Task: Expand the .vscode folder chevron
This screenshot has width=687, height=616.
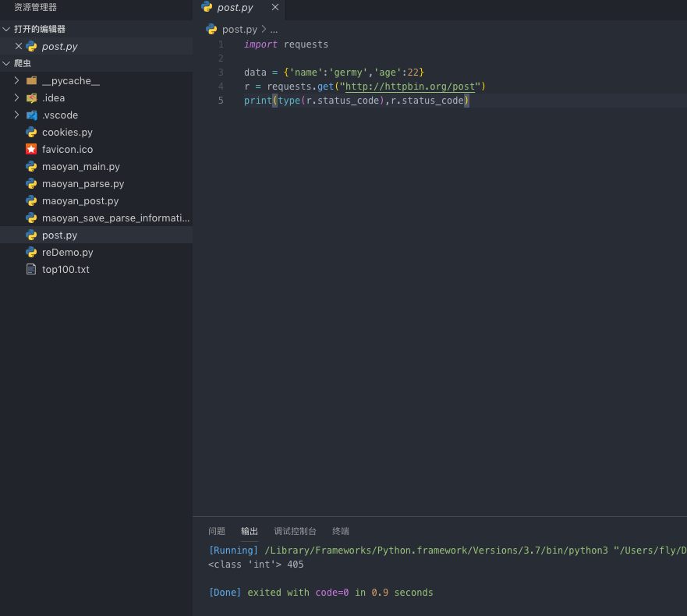Action: (16, 115)
